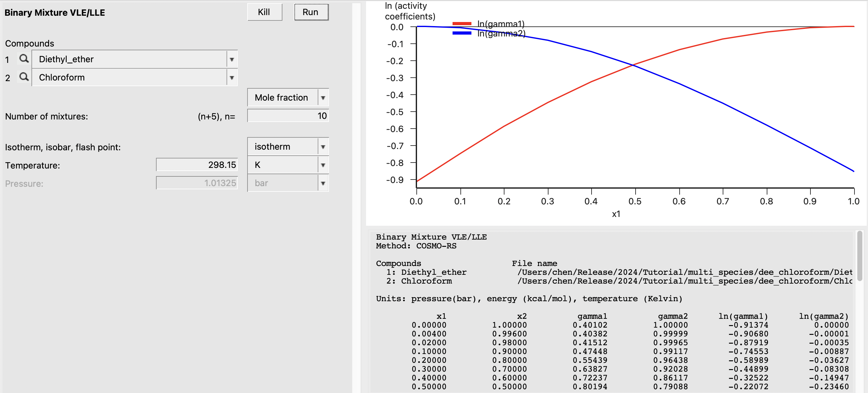Click the search magnifier for compound 2

click(24, 77)
